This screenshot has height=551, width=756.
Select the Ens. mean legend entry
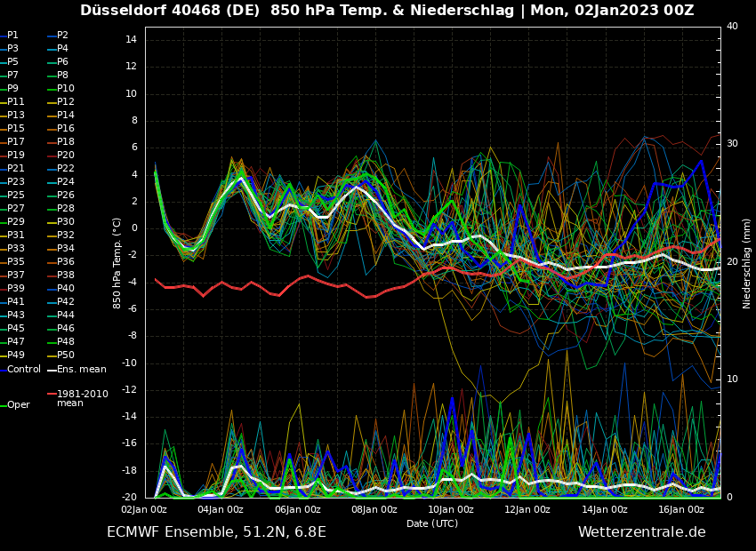tap(81, 369)
